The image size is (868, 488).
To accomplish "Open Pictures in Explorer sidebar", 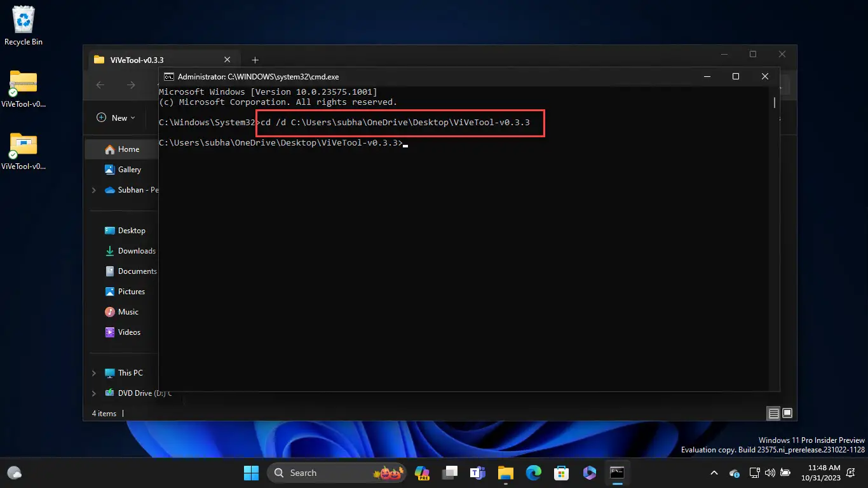I will [125, 292].
